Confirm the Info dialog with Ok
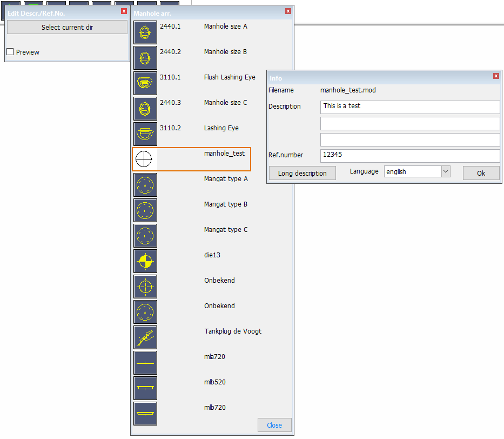Viewport: 504px width, 439px height. pyautogui.click(x=481, y=174)
